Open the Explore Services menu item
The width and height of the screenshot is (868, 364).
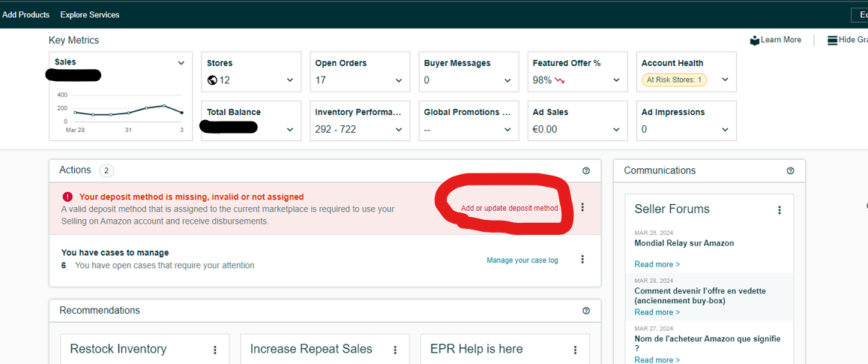click(90, 15)
